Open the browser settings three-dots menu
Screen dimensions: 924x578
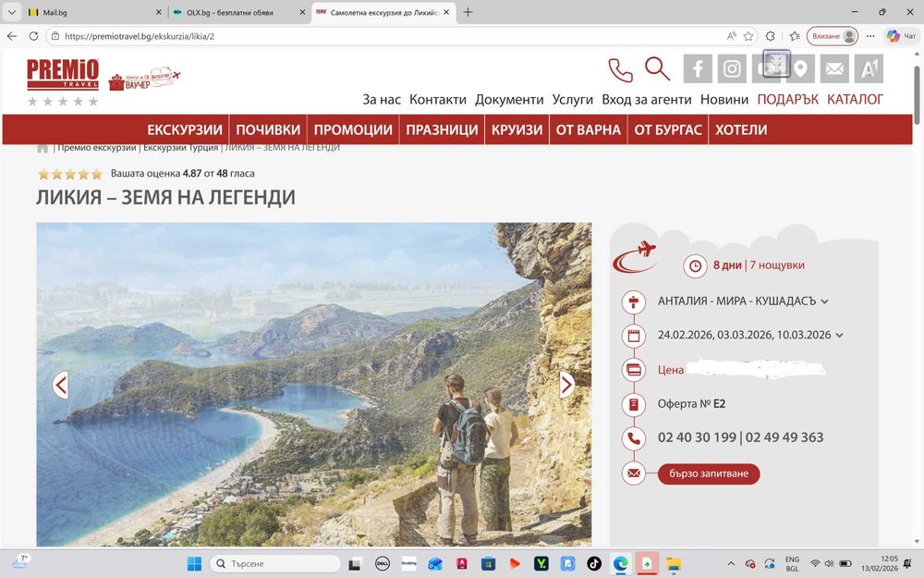pyautogui.click(x=870, y=36)
